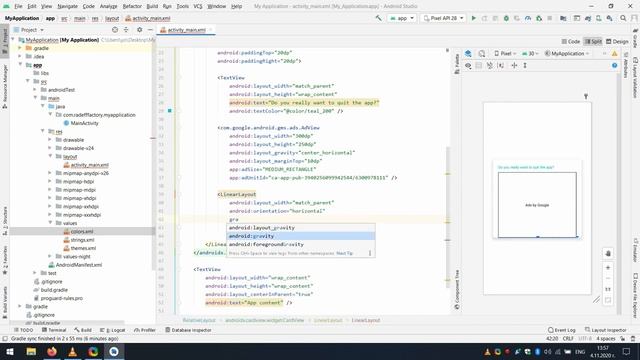The image size is (640, 360).
Task: Open the app run configuration dropdown
Action: click(x=402, y=18)
